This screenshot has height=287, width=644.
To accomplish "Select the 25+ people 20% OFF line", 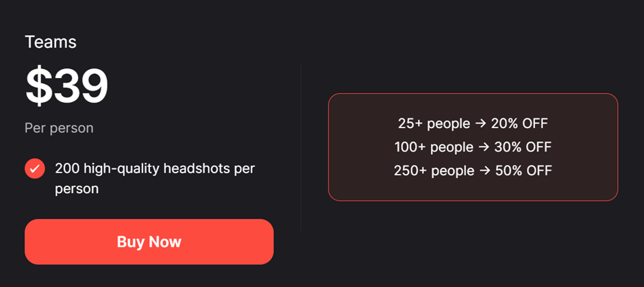I will (x=473, y=123).
